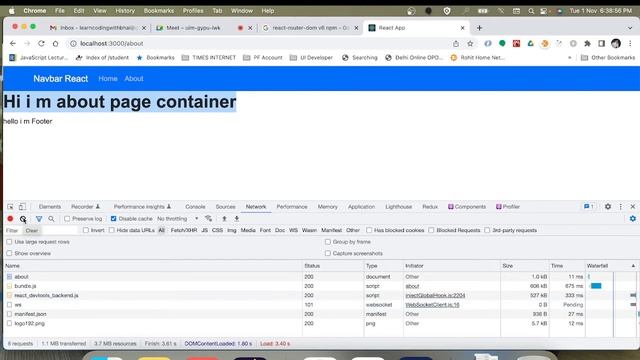Switch to the Elements tab
The image size is (640, 360).
pos(50,207)
